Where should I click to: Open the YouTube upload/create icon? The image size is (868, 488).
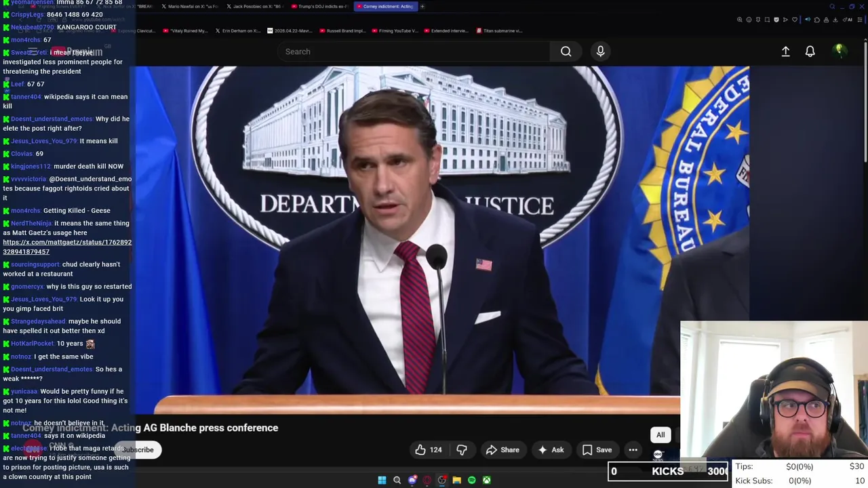(785, 52)
